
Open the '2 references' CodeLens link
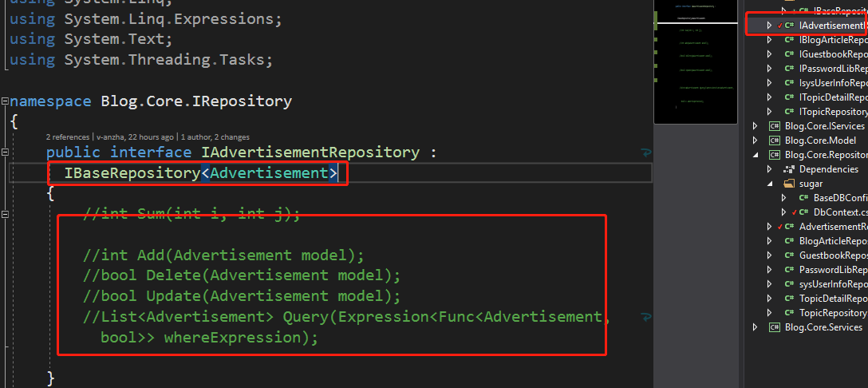click(x=69, y=137)
